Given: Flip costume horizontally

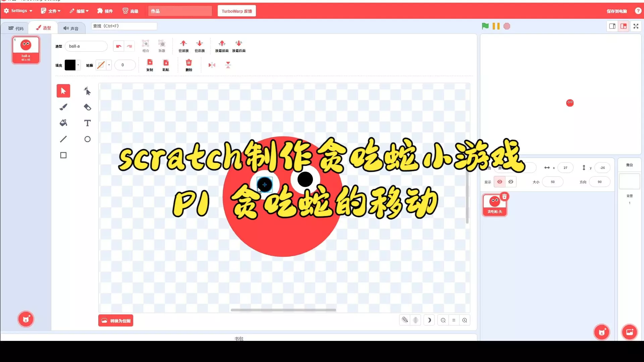Looking at the screenshot, I should click(x=212, y=65).
